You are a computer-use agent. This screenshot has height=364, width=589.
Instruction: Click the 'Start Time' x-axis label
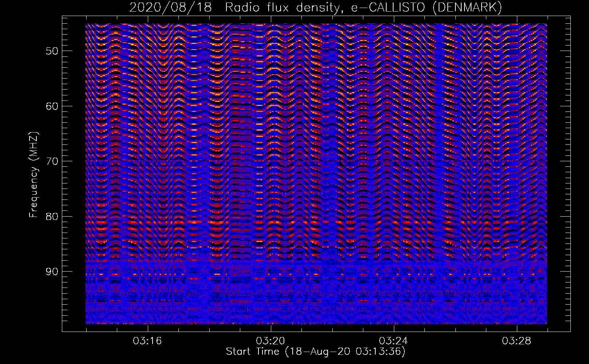316,352
